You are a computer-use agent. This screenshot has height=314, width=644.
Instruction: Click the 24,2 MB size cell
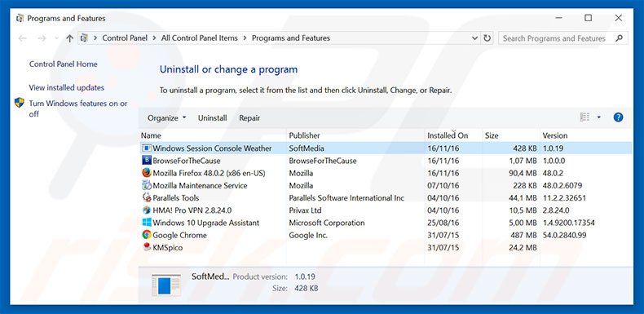click(x=523, y=247)
